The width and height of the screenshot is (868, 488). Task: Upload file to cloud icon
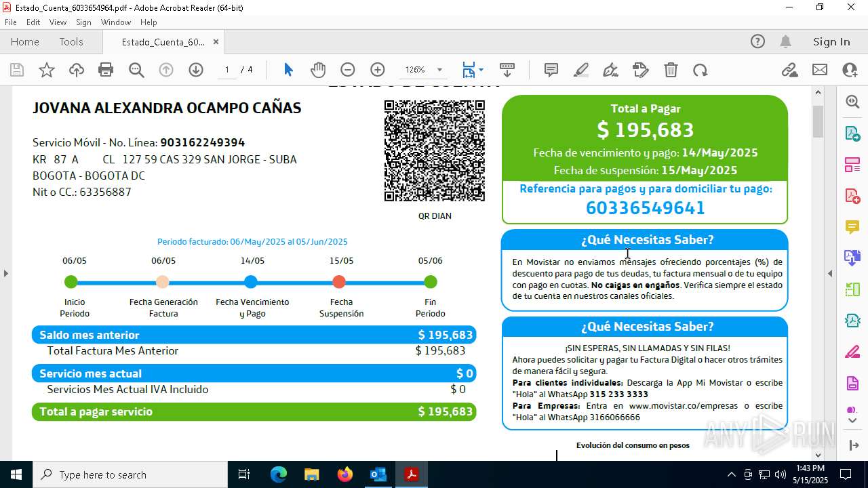77,70
